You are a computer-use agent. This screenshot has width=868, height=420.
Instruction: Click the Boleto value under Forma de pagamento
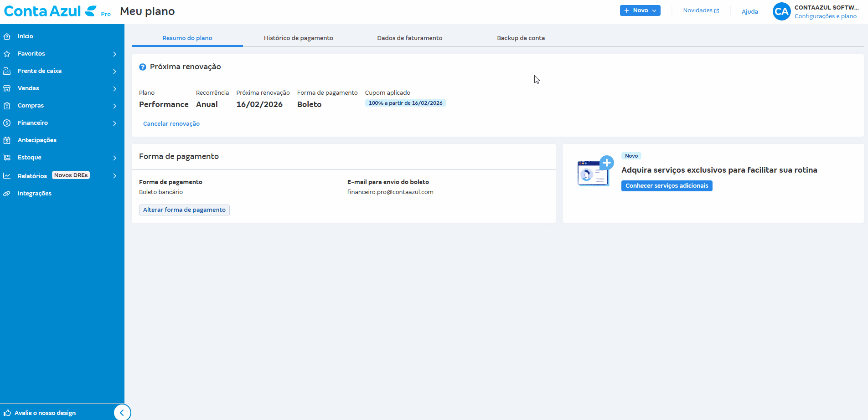coord(309,105)
